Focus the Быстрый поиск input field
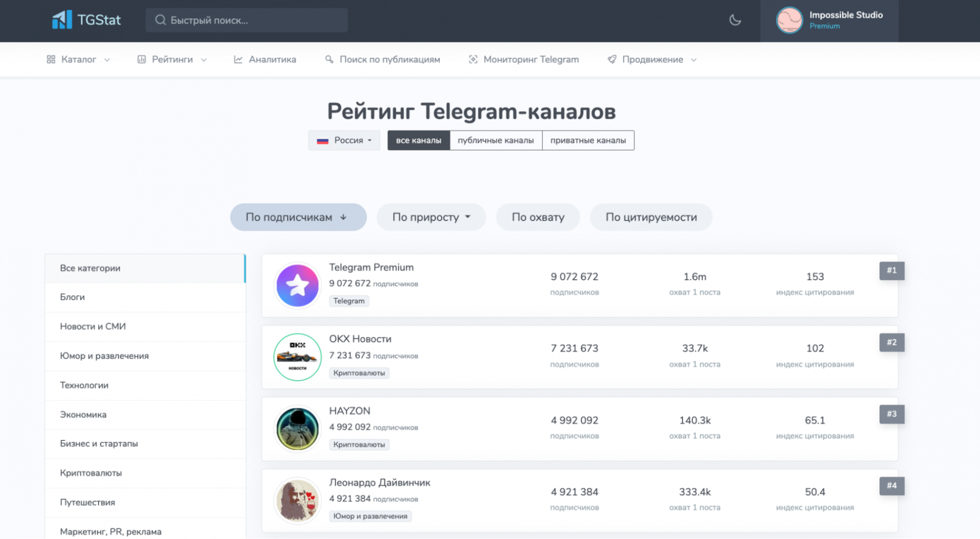Screen dimensions: 980x539 [247, 20]
